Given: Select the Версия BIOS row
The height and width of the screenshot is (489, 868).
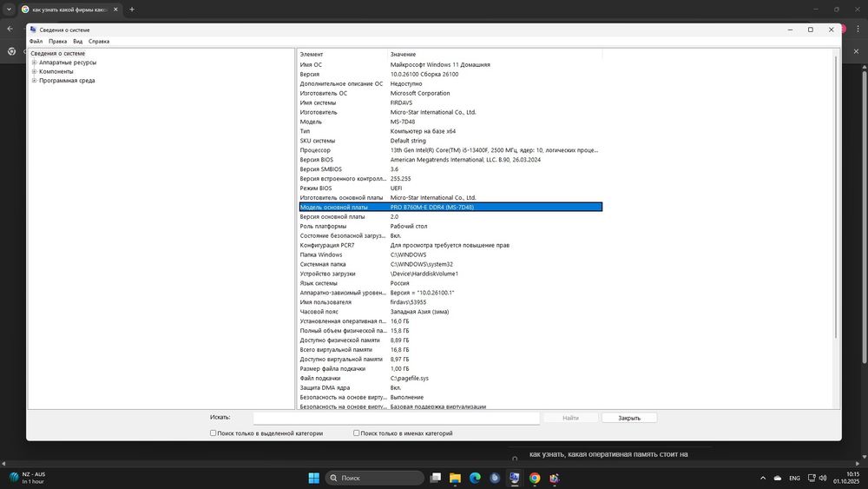Looking at the screenshot, I should click(450, 160).
